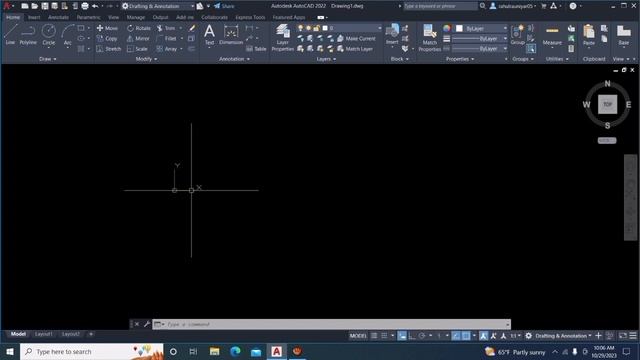This screenshot has width=640, height=360.
Task: Select the Fillet tool
Action: click(167, 38)
